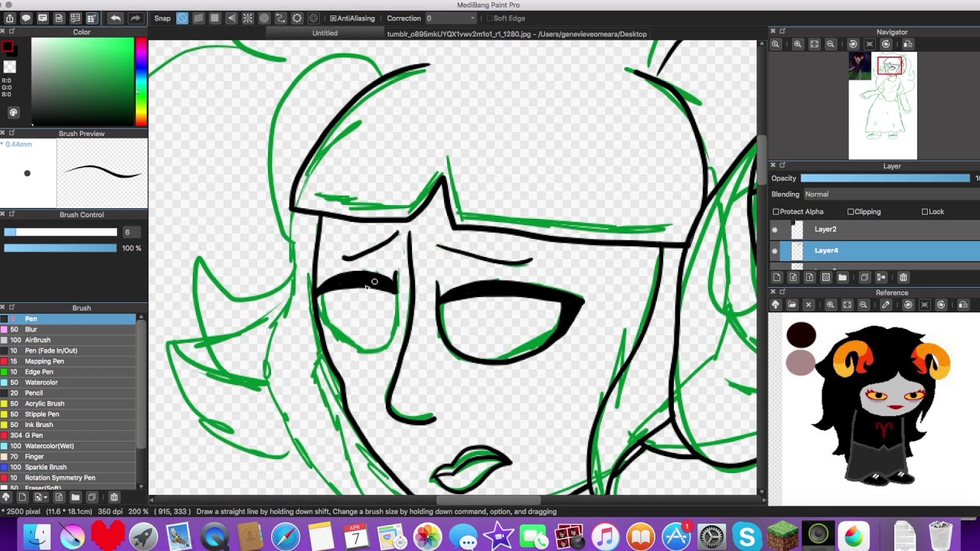Click the Redo arrow in the top toolbar
Screen dimensions: 980x551
coord(136,18)
